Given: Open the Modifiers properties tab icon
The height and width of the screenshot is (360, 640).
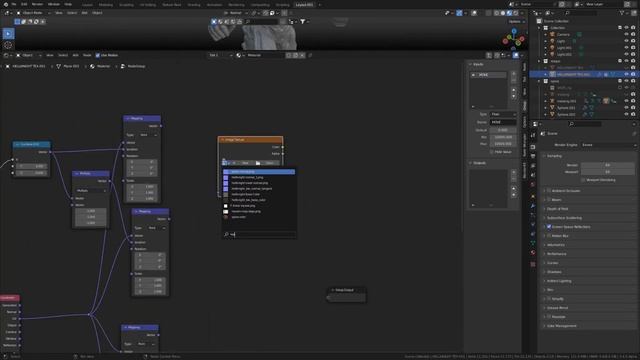Looking at the screenshot, I should click(533, 206).
